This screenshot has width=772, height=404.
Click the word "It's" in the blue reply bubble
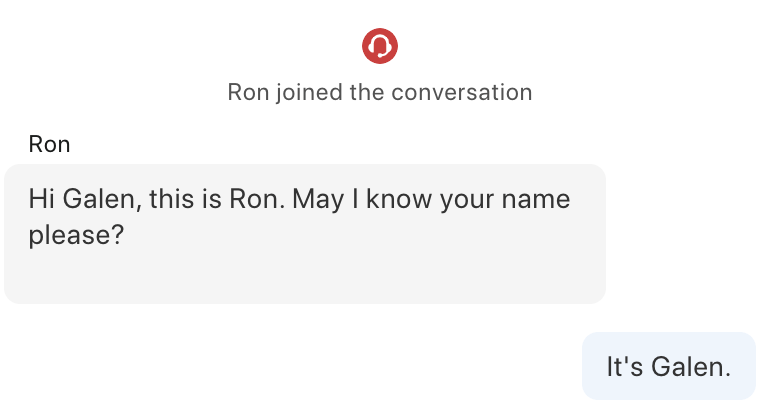pos(624,367)
